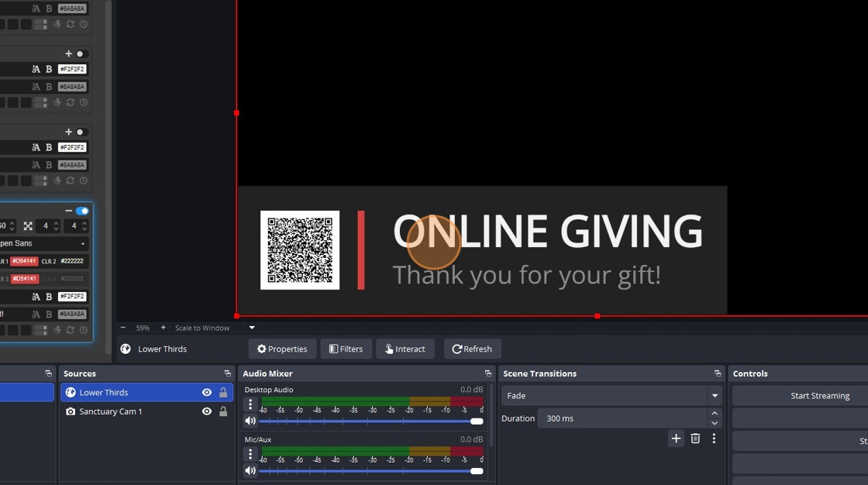Zoom out the preview with the minus icon
This screenshot has width=868, height=485.
(123, 328)
